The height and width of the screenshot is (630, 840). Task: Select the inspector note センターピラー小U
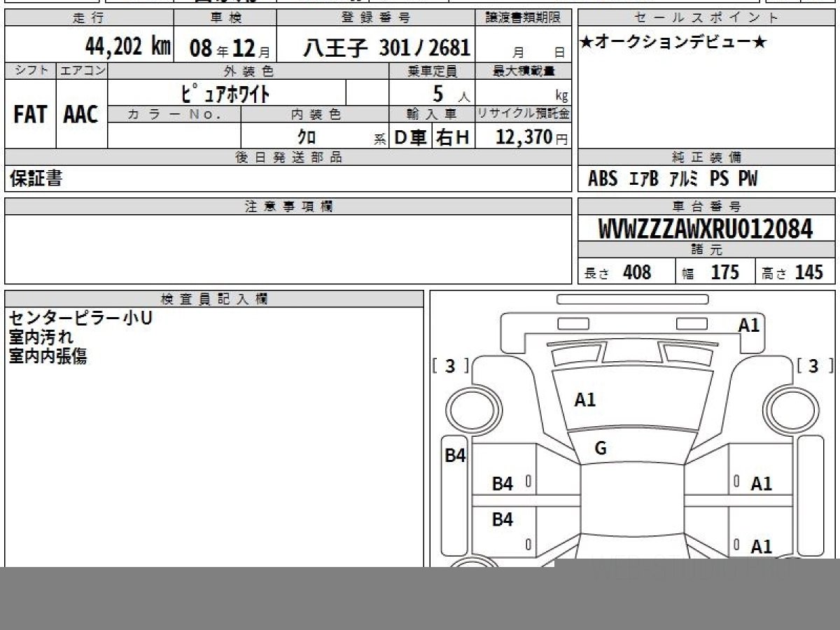pyautogui.click(x=80, y=318)
